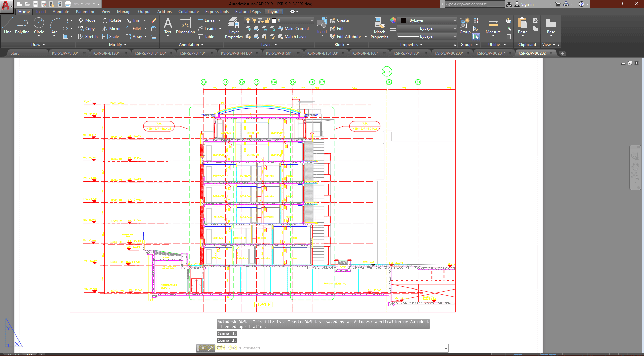Click Sign In

click(x=527, y=4)
